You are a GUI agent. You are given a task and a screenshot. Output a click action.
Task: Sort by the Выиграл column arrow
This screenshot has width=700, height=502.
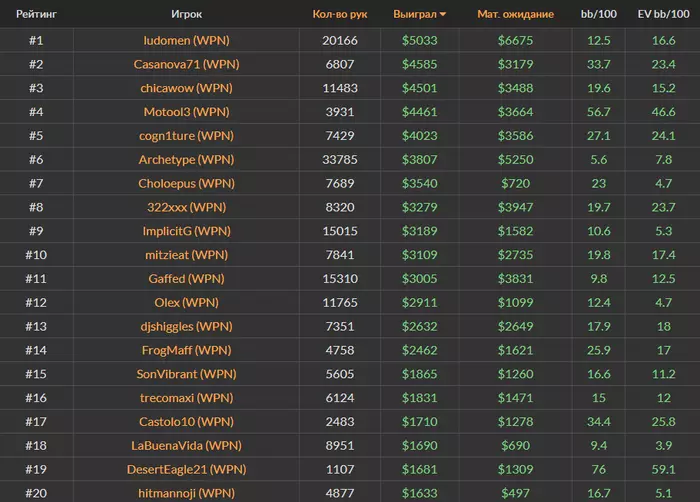coord(442,14)
